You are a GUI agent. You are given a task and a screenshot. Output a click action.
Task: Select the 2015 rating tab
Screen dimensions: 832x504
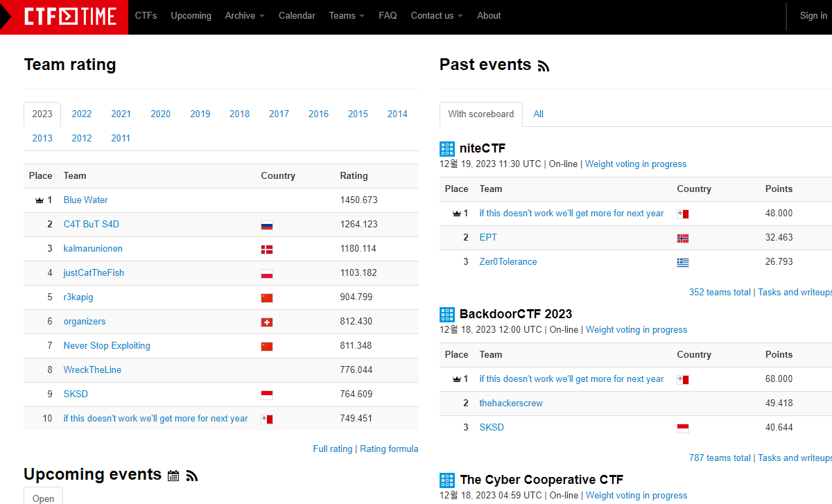coord(358,114)
